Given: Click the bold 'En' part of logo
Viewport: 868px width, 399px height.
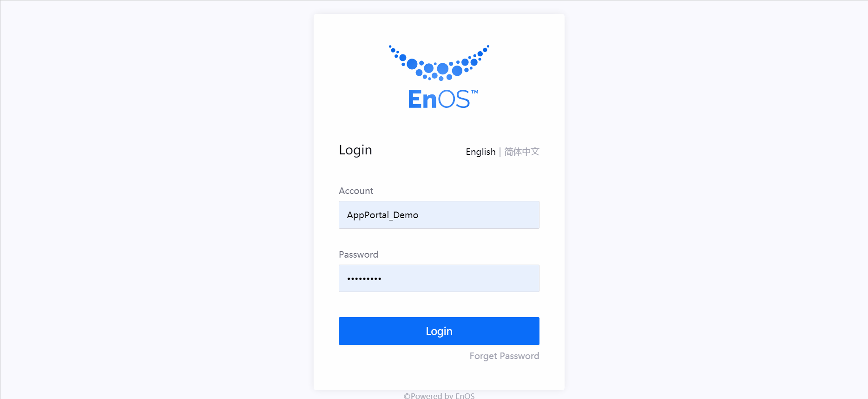Looking at the screenshot, I should pyautogui.click(x=422, y=99).
